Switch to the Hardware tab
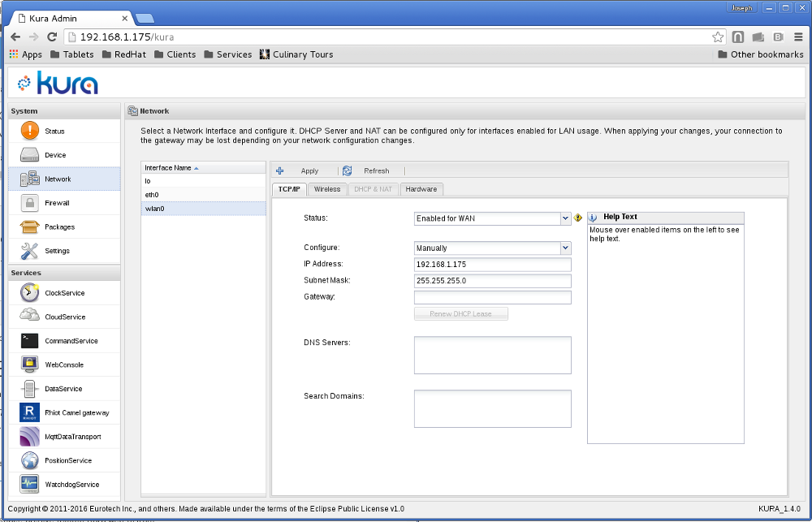 (421, 189)
